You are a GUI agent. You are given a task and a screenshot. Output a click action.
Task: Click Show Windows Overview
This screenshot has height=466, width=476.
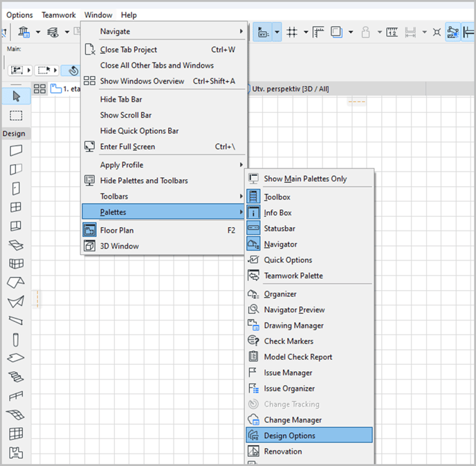pos(164,81)
